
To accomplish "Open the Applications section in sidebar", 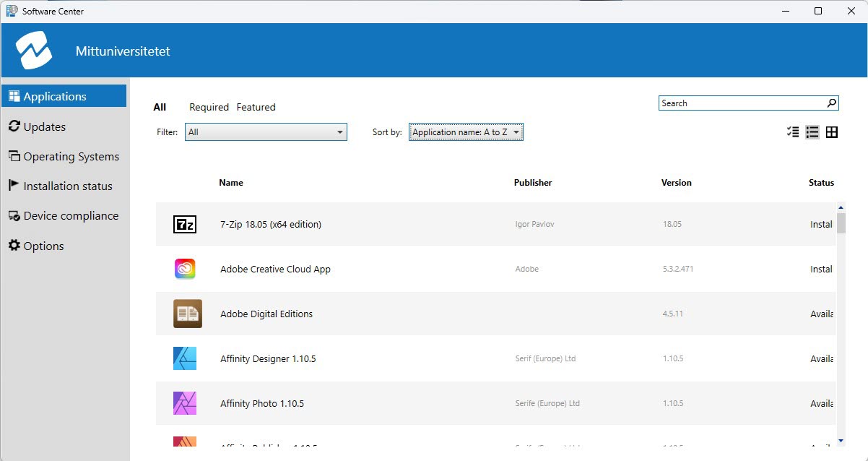I will point(64,96).
